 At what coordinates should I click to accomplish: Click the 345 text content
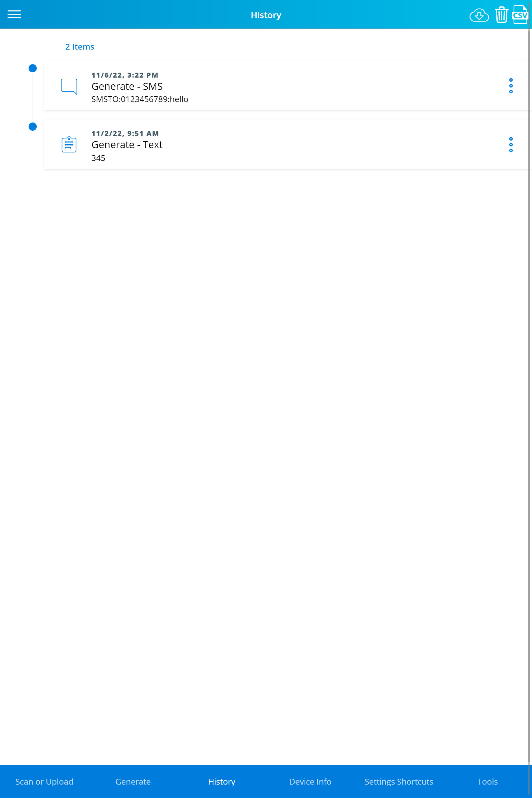tap(98, 158)
